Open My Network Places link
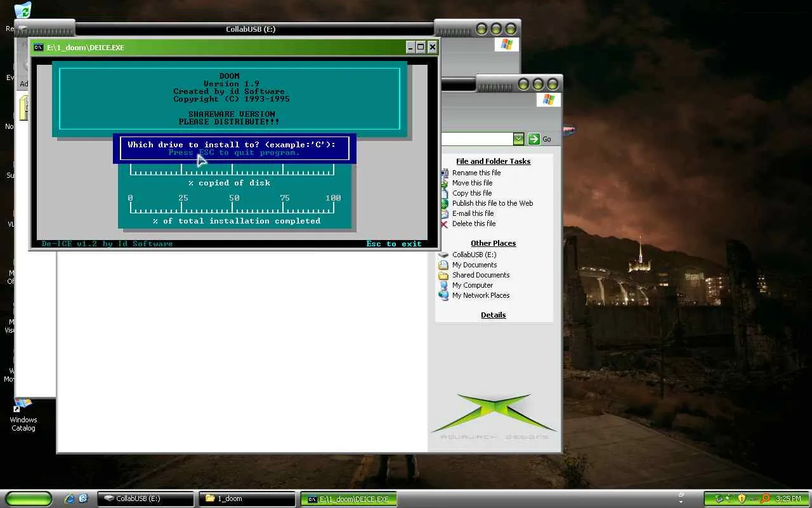The image size is (812, 508). (481, 295)
